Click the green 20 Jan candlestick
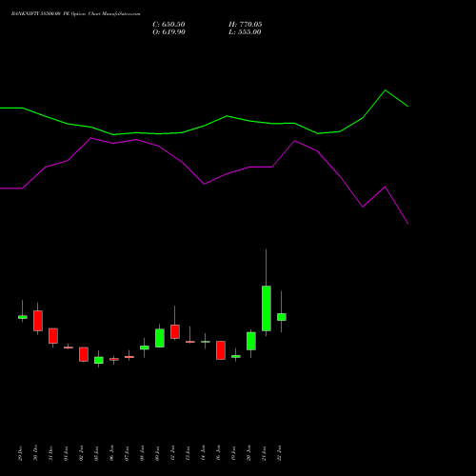This screenshot has height=476, width=476. 251,341
